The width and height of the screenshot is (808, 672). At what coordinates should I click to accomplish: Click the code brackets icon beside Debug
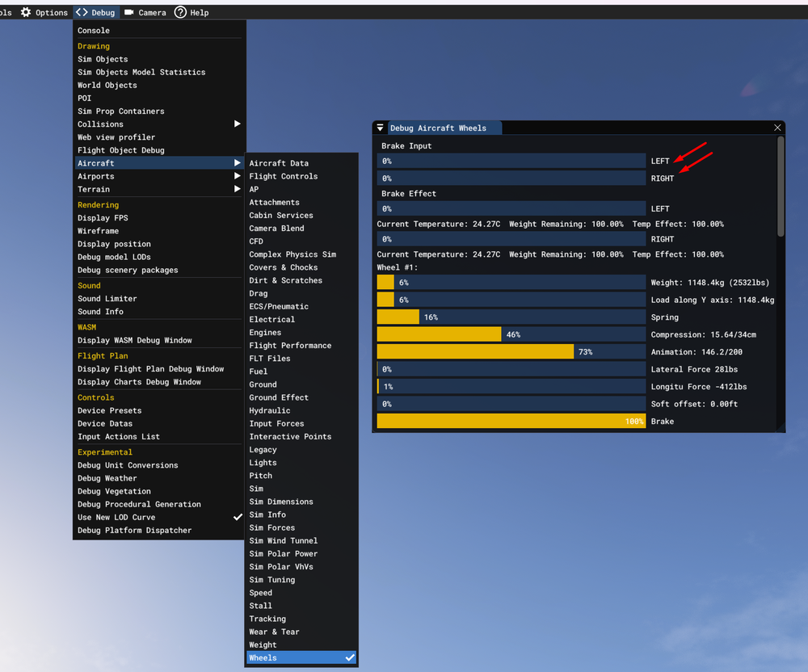click(x=82, y=12)
